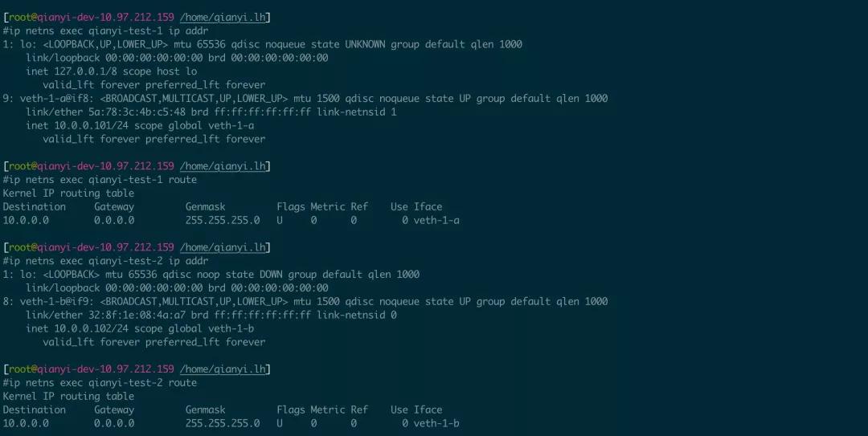Click the veth-1-a Iface entry in routing table
This screenshot has width=868, height=436.
coord(436,220)
